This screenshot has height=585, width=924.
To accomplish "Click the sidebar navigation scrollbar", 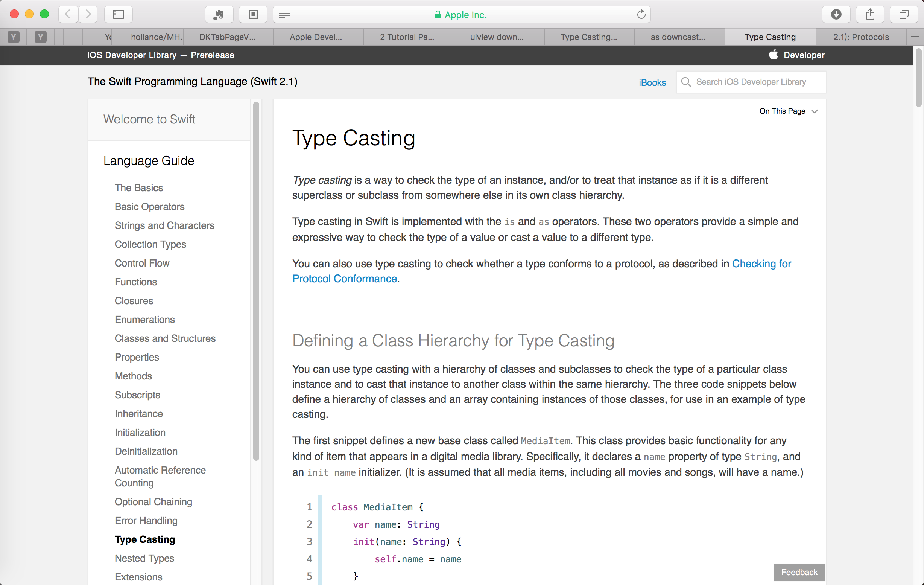I will point(256,280).
